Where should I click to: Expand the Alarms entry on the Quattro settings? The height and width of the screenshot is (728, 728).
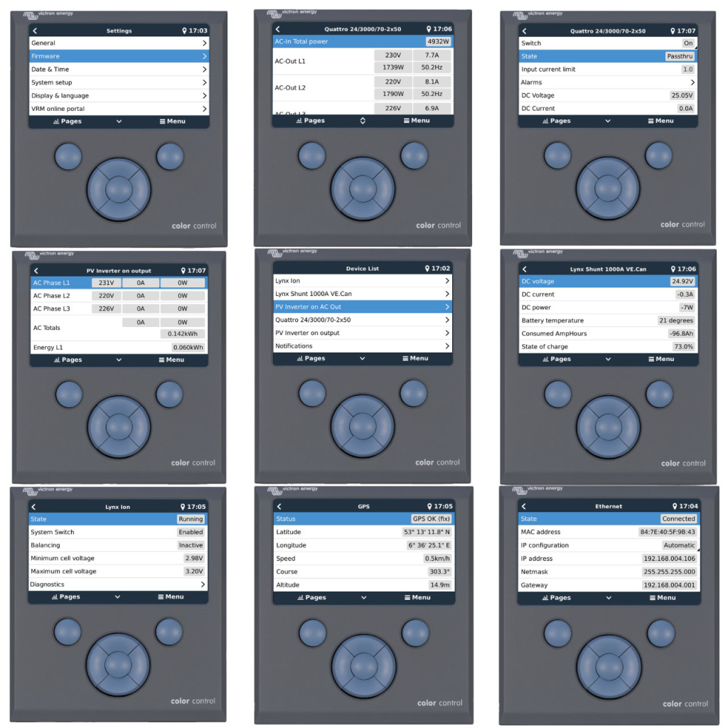click(608, 82)
